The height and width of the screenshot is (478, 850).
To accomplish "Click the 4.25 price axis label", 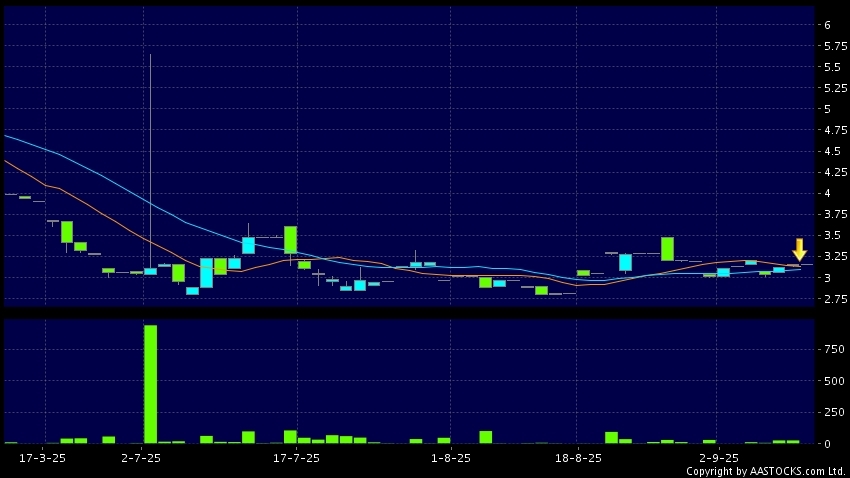I will [835, 172].
